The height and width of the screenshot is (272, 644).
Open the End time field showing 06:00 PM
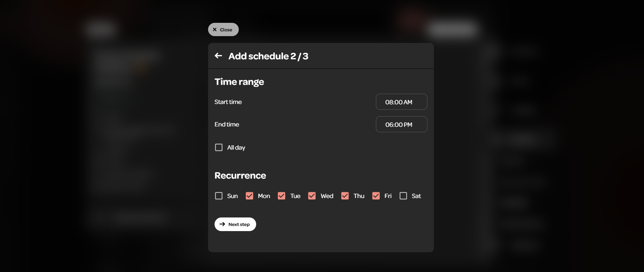pos(401,124)
